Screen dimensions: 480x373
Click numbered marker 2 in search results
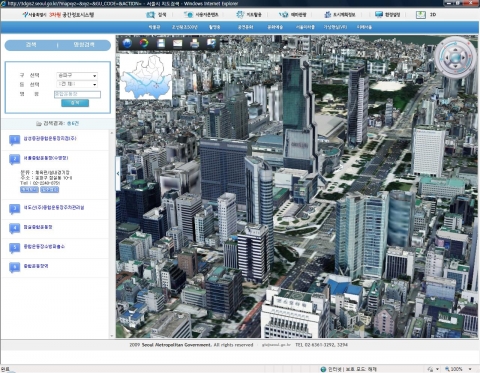[x=14, y=159]
